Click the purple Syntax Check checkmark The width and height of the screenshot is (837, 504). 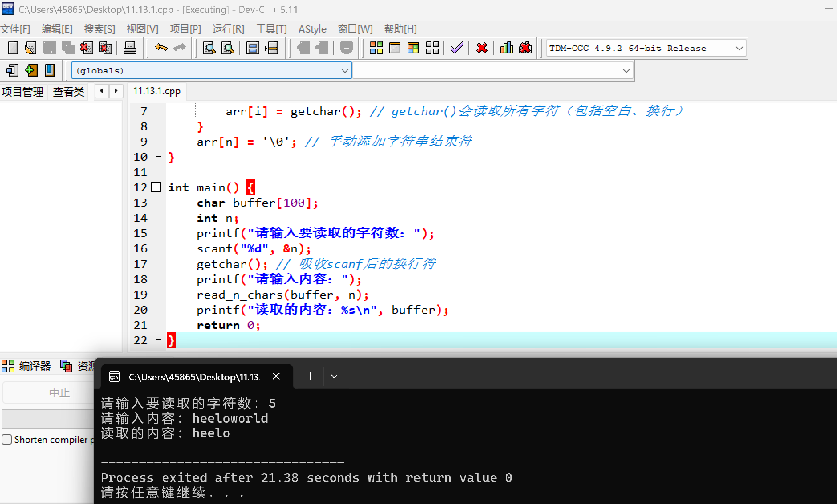457,48
